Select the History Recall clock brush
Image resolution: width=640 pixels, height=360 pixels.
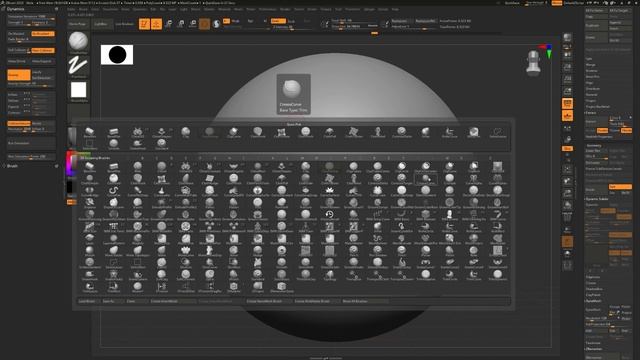[329, 215]
